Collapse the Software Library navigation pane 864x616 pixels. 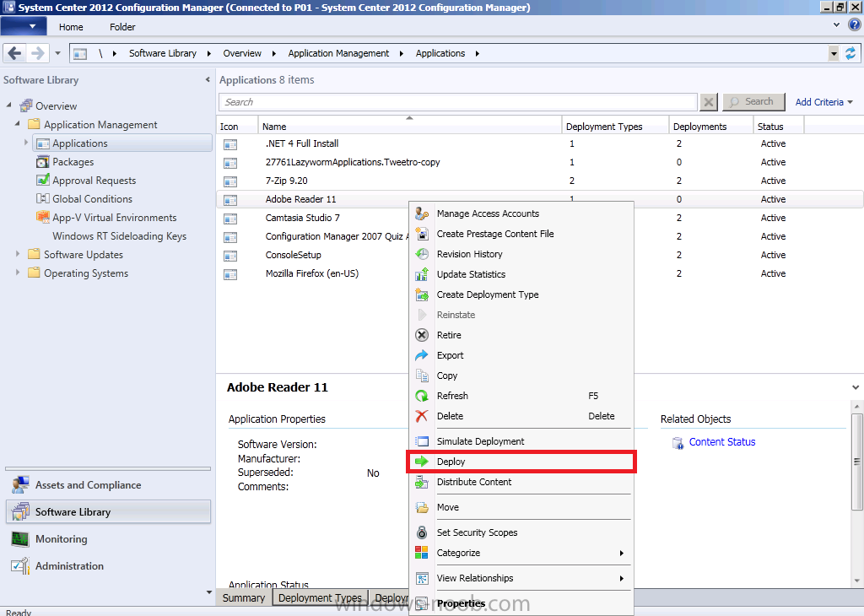pos(208,80)
